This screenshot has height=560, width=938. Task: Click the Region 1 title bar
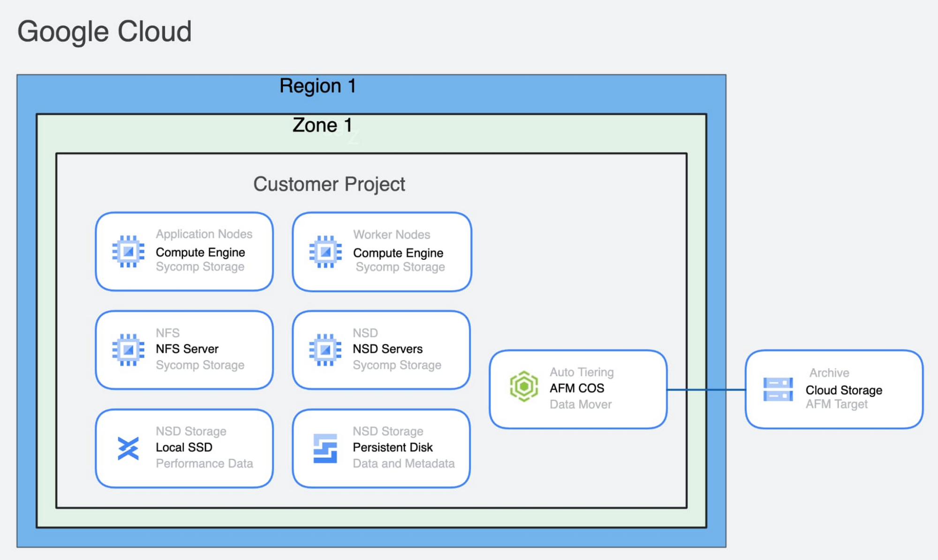[318, 86]
